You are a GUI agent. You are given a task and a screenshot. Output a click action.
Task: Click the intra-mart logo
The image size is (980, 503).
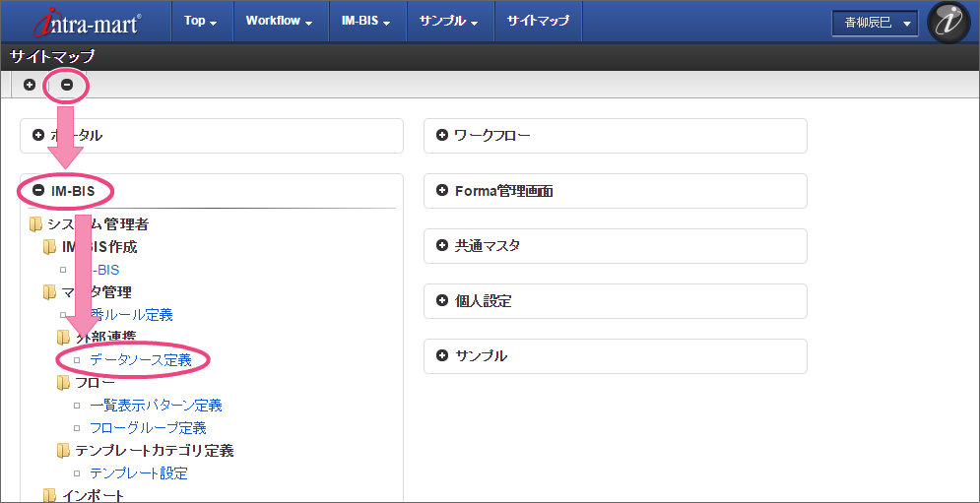pos(87,22)
